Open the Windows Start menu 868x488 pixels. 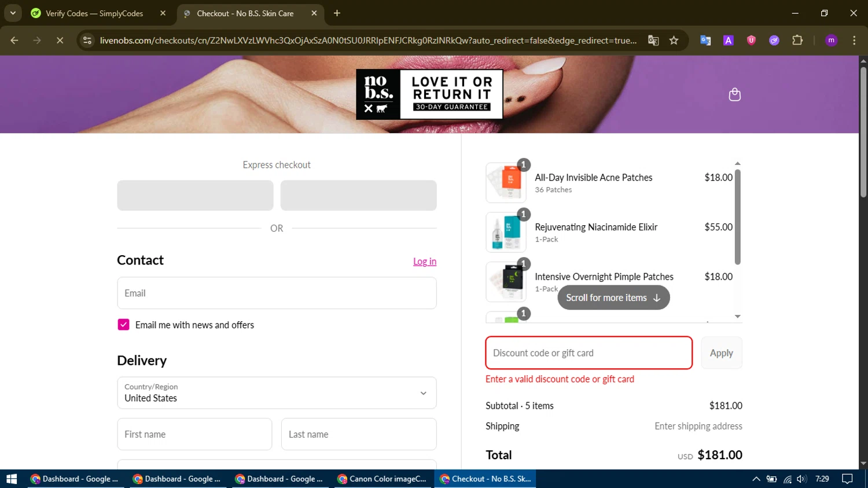tap(12, 479)
